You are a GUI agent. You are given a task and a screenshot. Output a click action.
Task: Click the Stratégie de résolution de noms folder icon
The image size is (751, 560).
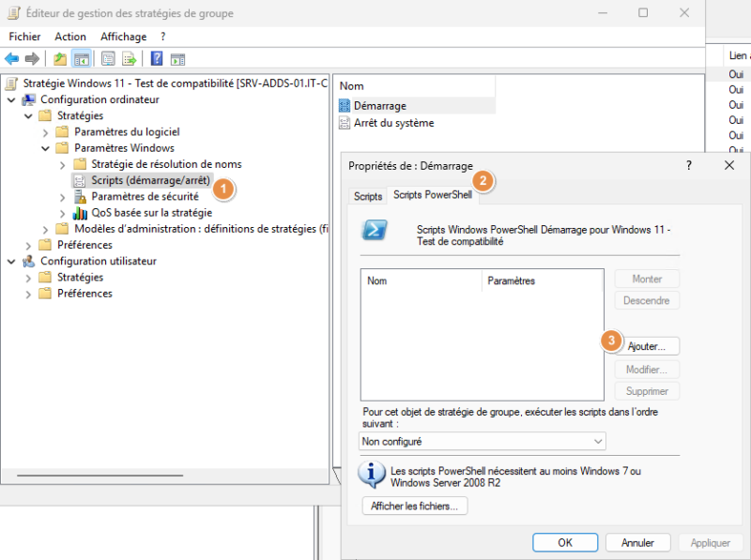coord(80,164)
